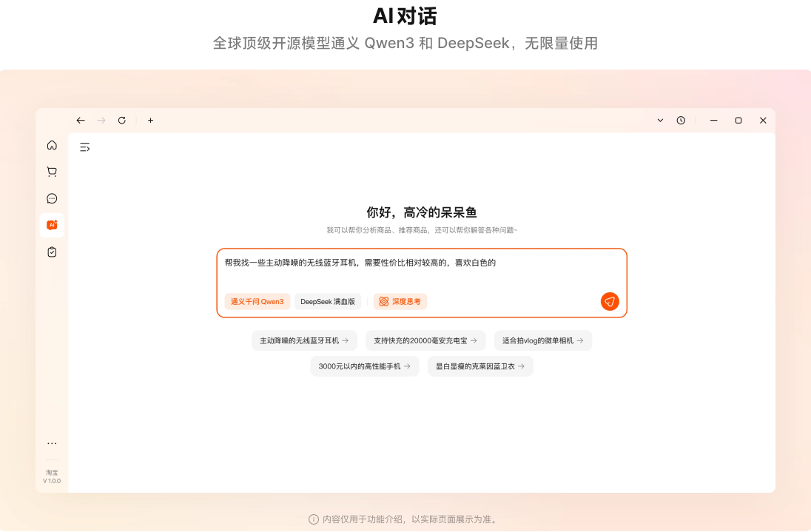Maximize the browser window

click(x=738, y=121)
